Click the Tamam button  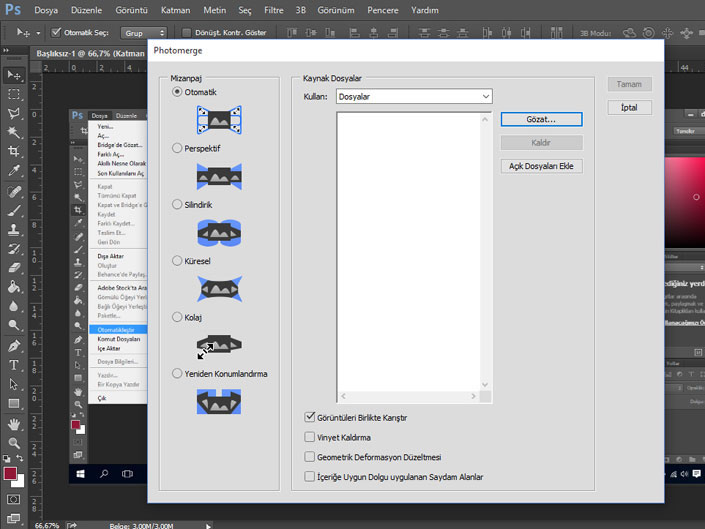629,84
